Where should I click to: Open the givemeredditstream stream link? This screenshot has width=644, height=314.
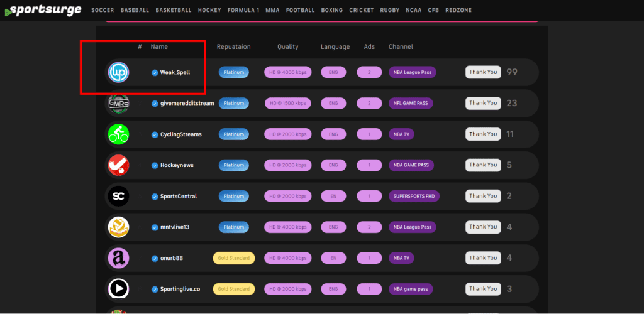click(x=187, y=103)
